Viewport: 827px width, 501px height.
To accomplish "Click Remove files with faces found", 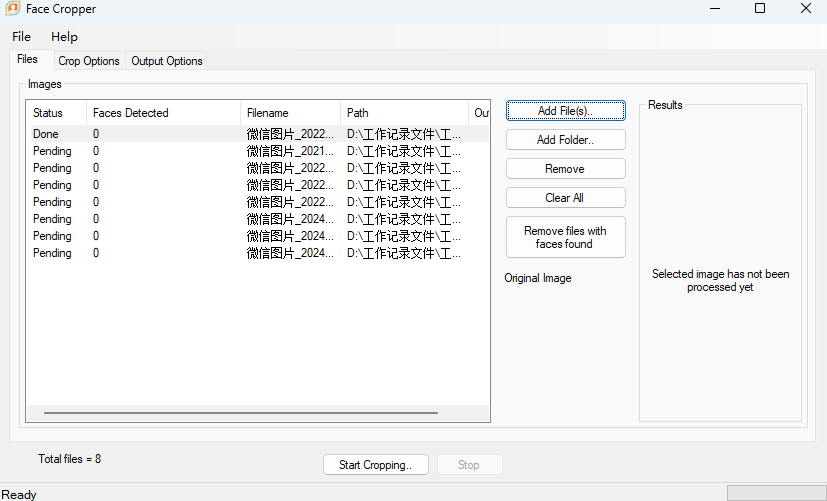I will [565, 237].
